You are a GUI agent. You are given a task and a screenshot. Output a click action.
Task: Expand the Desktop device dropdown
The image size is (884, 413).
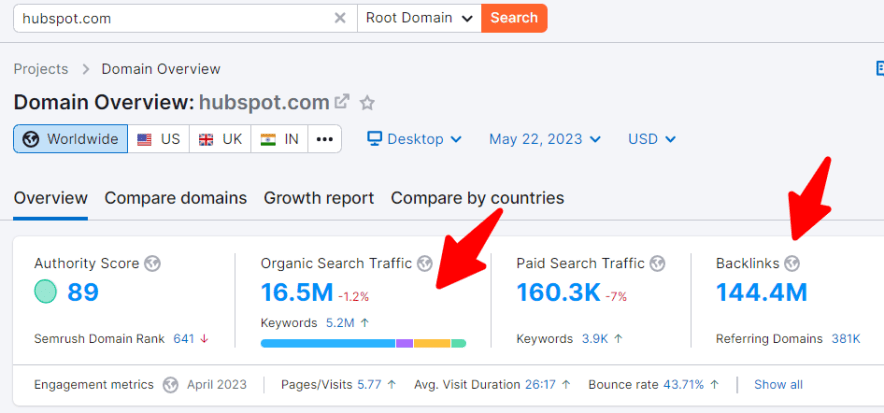[414, 139]
